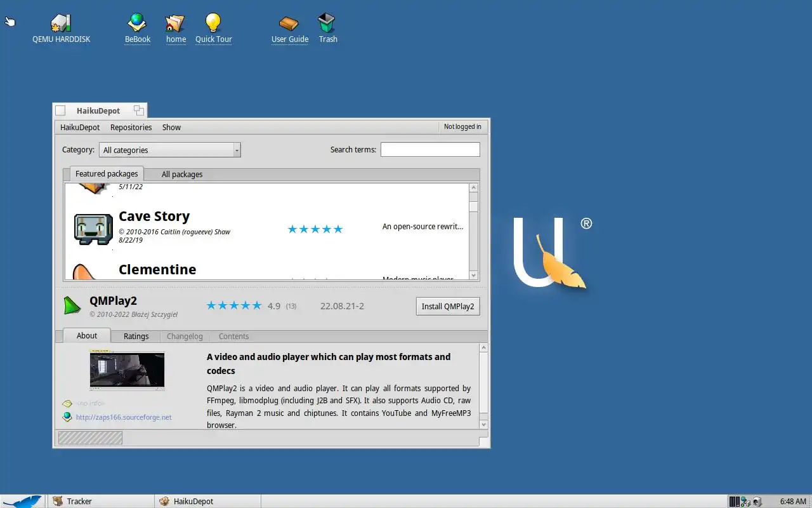Open the Contents tab

pos(233,336)
